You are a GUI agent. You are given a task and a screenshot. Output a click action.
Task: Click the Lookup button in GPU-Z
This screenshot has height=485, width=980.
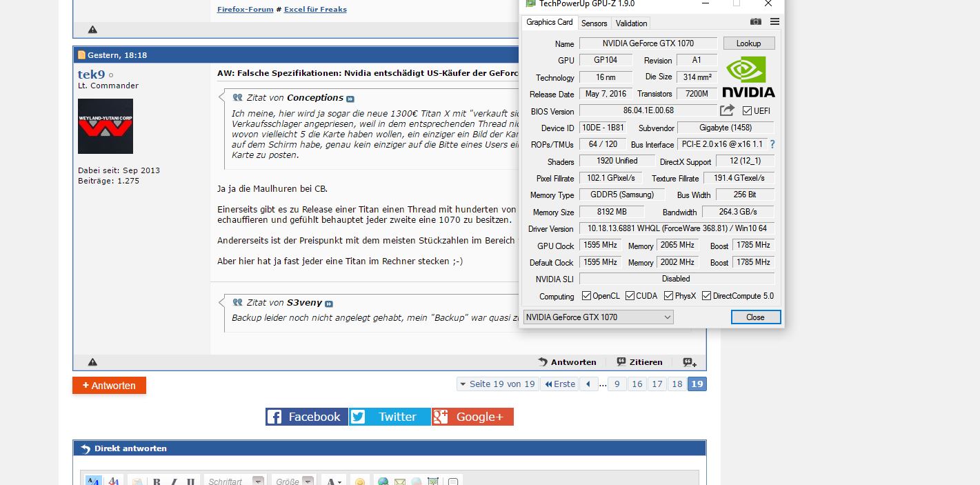tap(748, 43)
